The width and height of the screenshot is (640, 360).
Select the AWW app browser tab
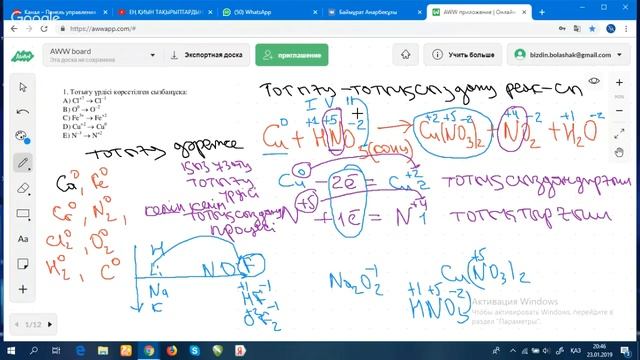pos(480,12)
